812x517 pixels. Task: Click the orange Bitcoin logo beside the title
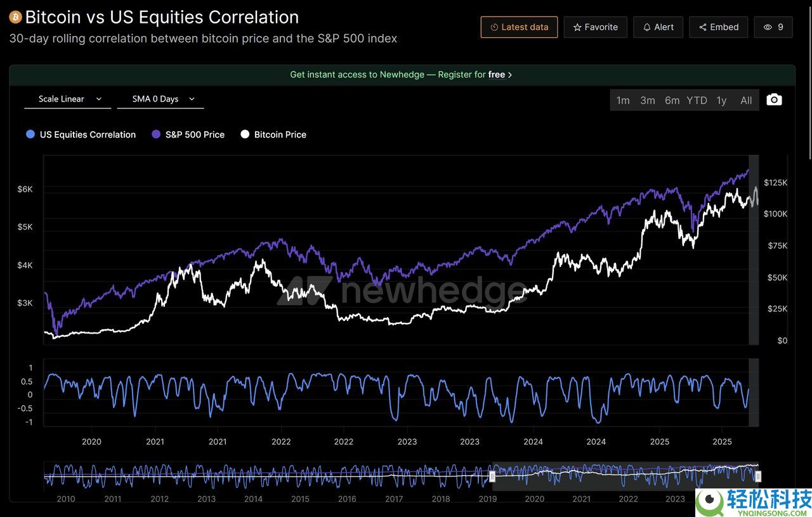click(x=15, y=17)
